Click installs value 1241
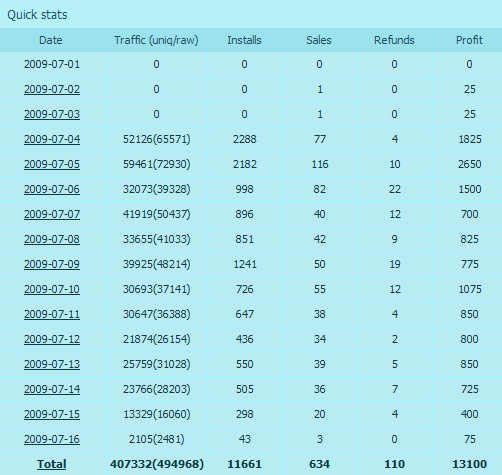 tap(244, 264)
